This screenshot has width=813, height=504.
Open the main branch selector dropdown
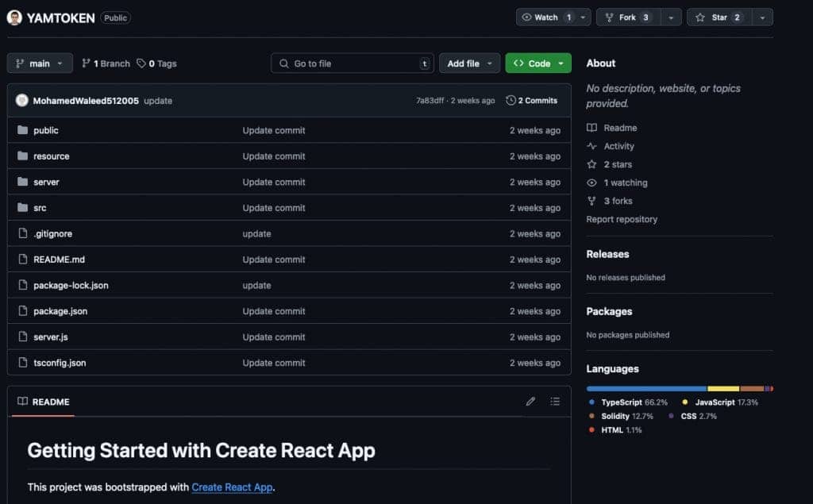pos(40,63)
